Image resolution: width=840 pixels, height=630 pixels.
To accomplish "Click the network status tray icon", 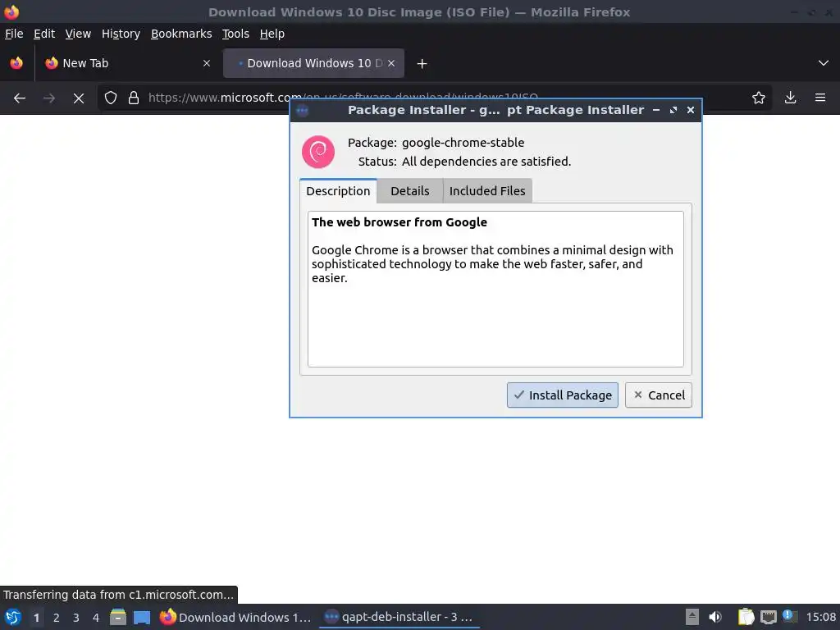I will coord(768,617).
